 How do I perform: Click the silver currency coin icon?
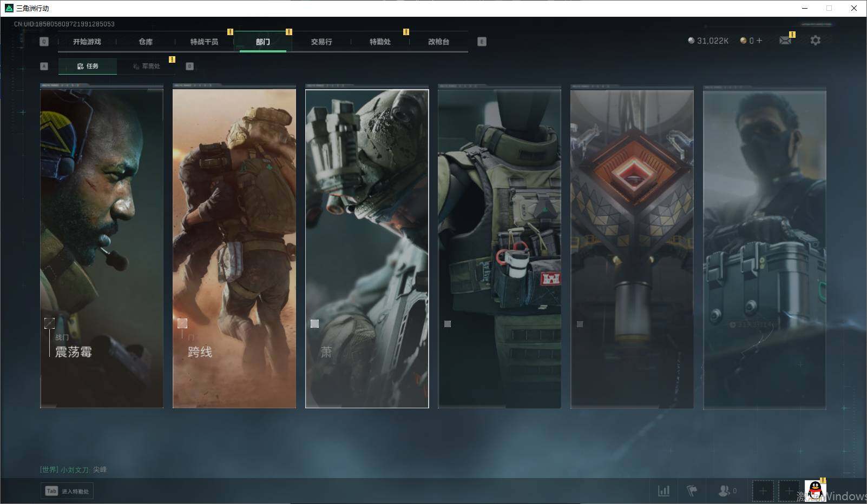point(691,41)
